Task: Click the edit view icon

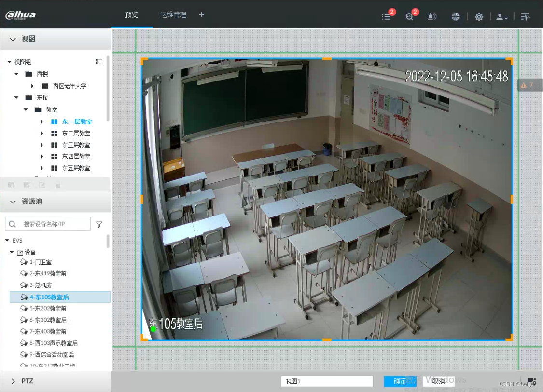Action: 42,185
